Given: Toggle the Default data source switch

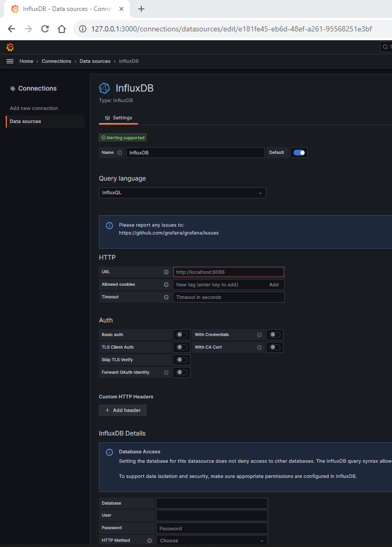Looking at the screenshot, I should [x=299, y=153].
